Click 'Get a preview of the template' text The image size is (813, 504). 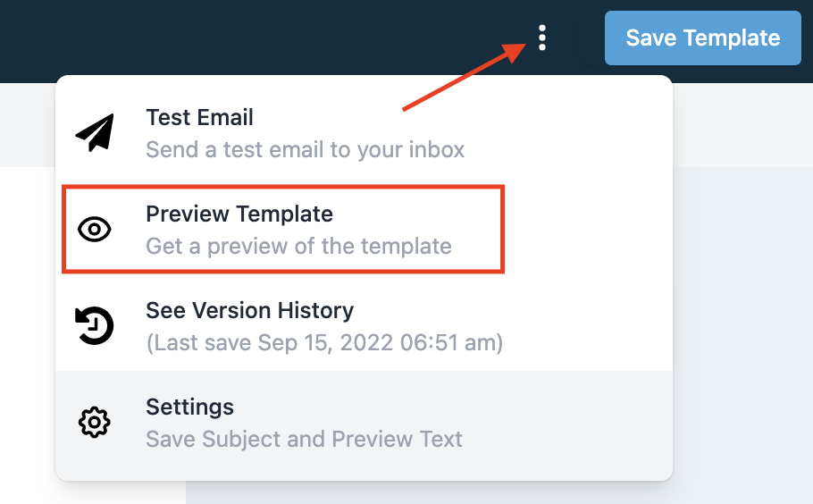tap(298, 246)
